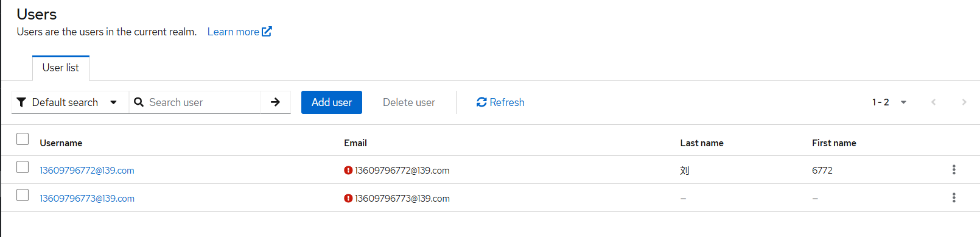Image resolution: width=980 pixels, height=237 pixels.
Task: Go to previous page arrow
Action: tap(933, 102)
